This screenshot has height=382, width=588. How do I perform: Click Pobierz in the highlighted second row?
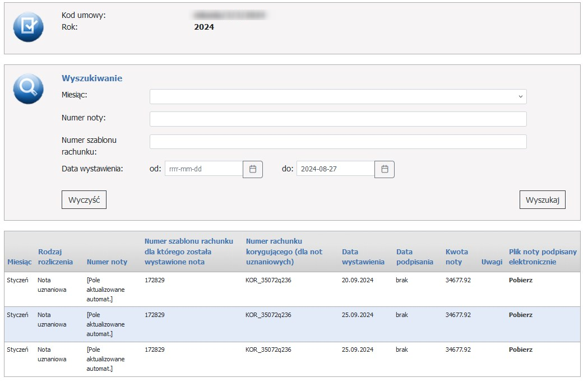(520, 315)
